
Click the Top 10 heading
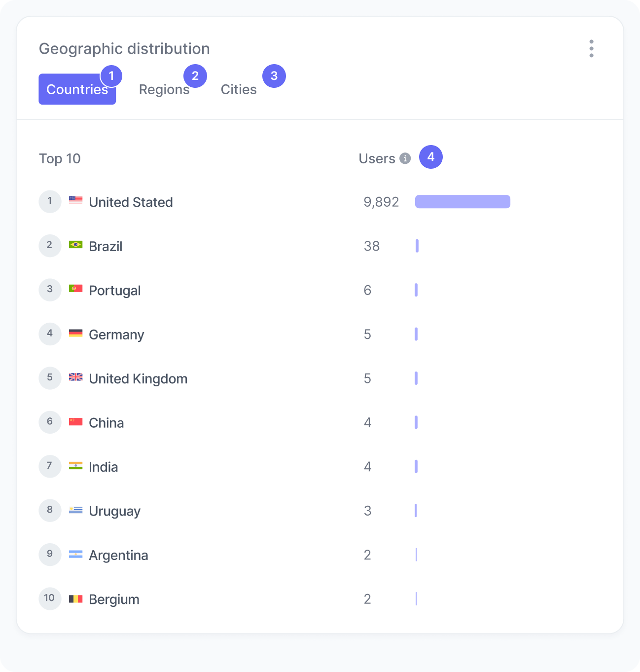60,158
